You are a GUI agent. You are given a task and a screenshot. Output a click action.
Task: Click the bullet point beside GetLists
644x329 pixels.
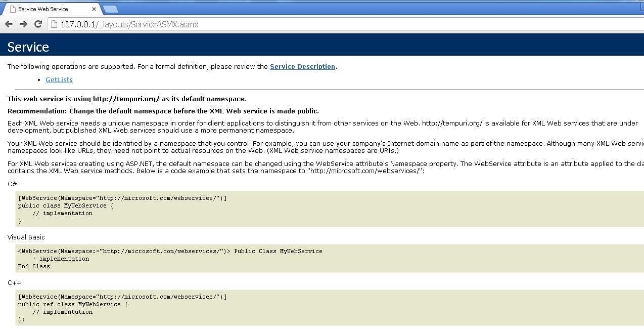[x=40, y=80]
